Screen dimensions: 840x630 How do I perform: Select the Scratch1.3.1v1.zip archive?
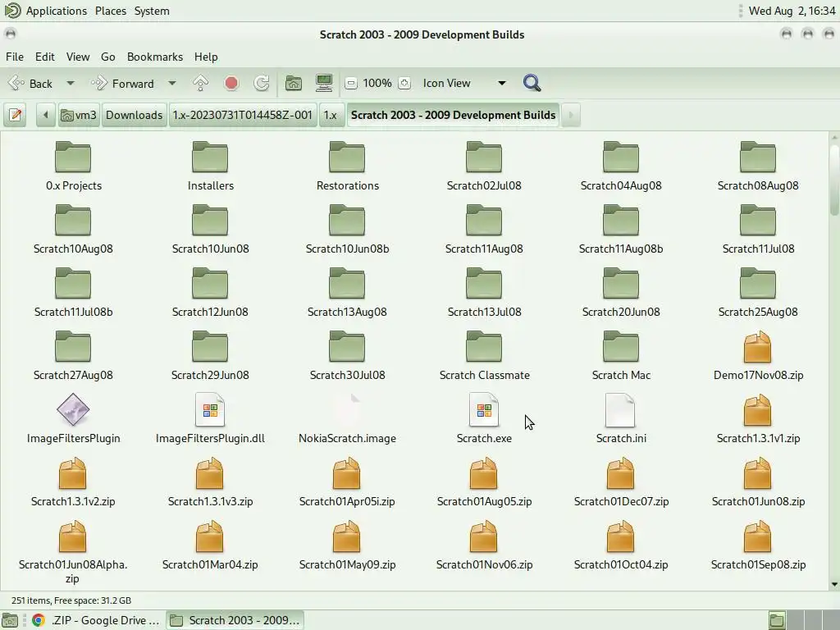point(758,419)
